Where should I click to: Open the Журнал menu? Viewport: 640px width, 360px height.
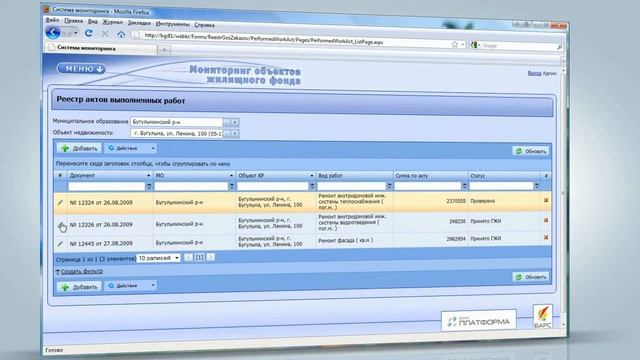112,22
